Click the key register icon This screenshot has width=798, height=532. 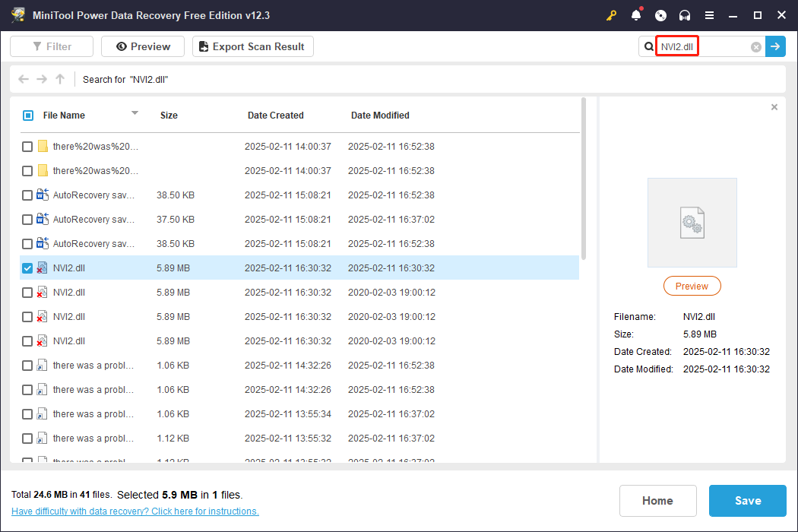[611, 15]
